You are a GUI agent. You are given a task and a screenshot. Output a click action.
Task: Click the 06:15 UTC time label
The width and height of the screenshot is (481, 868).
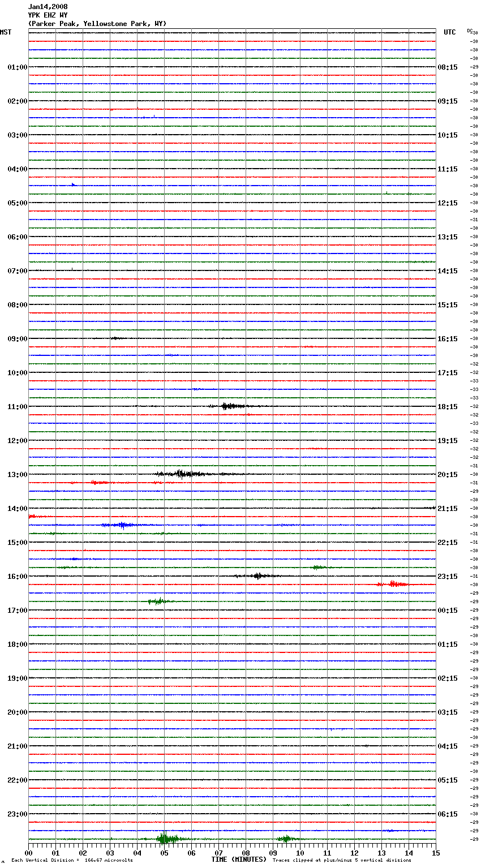(448, 814)
